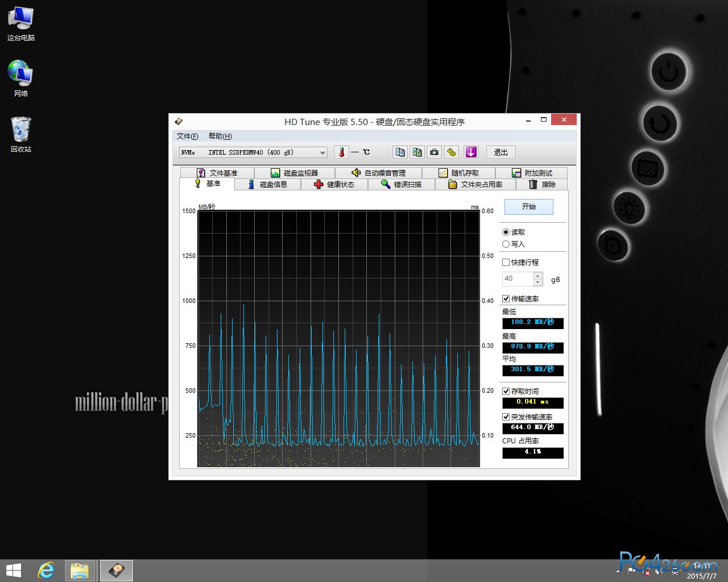Click the HD Tune taskbar button

[x=117, y=571]
